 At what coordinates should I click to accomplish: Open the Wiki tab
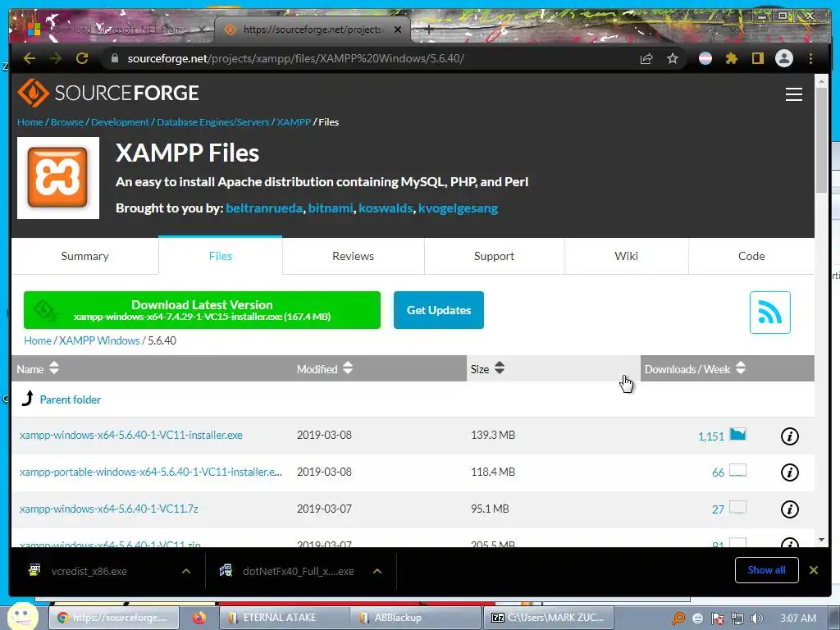coord(626,256)
